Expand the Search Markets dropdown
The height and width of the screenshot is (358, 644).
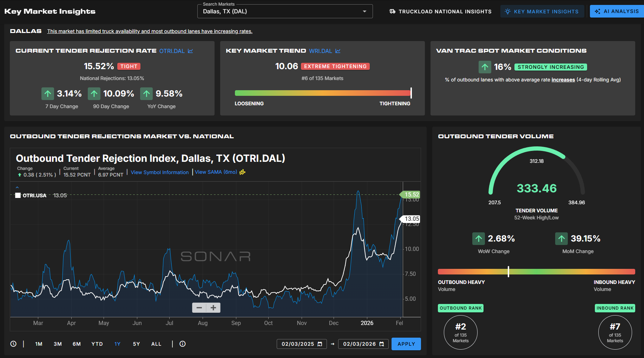(364, 12)
